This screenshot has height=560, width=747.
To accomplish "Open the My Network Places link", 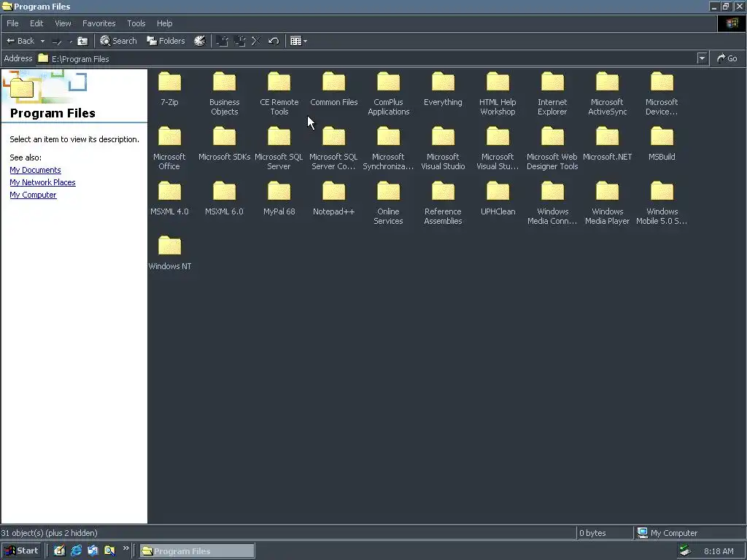I will pos(42,182).
